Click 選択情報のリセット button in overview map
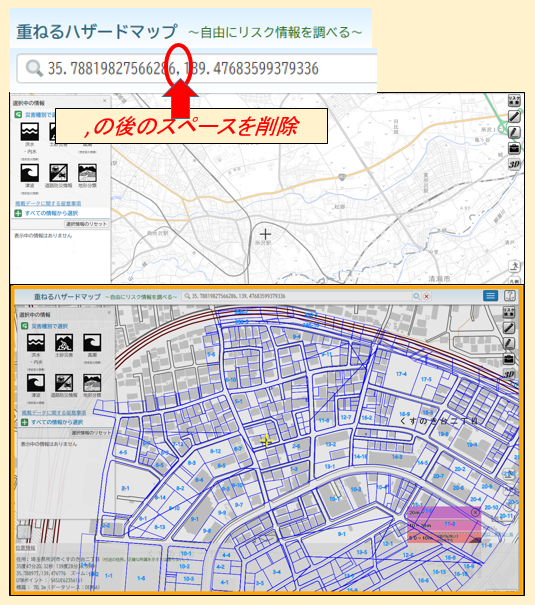This screenshot has height=605, width=535. tap(86, 224)
